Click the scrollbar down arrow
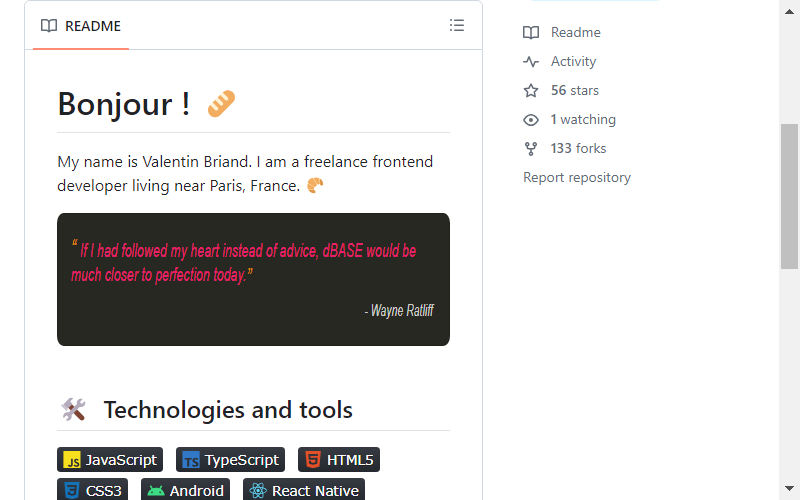Screen dimensions: 800x500 789,489
